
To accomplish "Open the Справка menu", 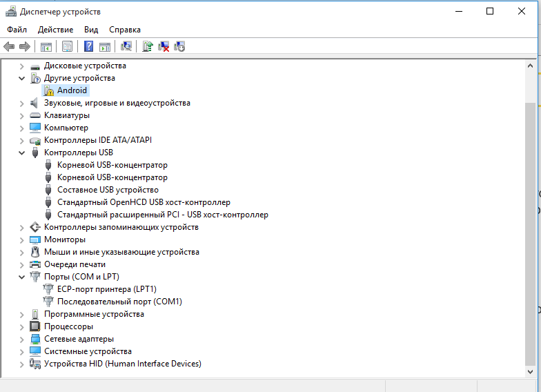I will coord(125,30).
